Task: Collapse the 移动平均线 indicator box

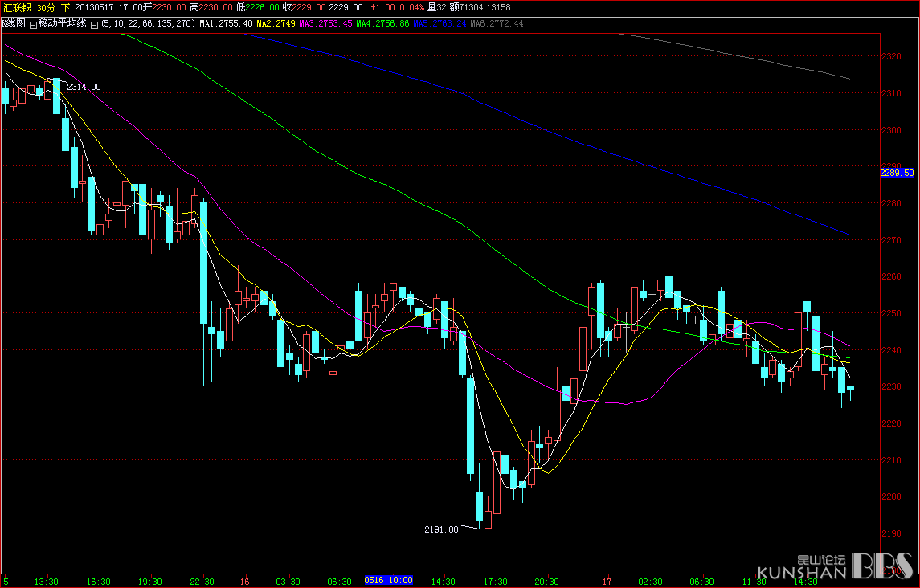Action: (x=33, y=25)
